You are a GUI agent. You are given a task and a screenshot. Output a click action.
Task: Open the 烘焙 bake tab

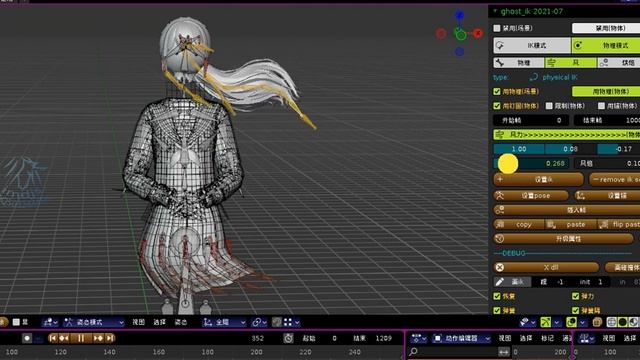619,63
